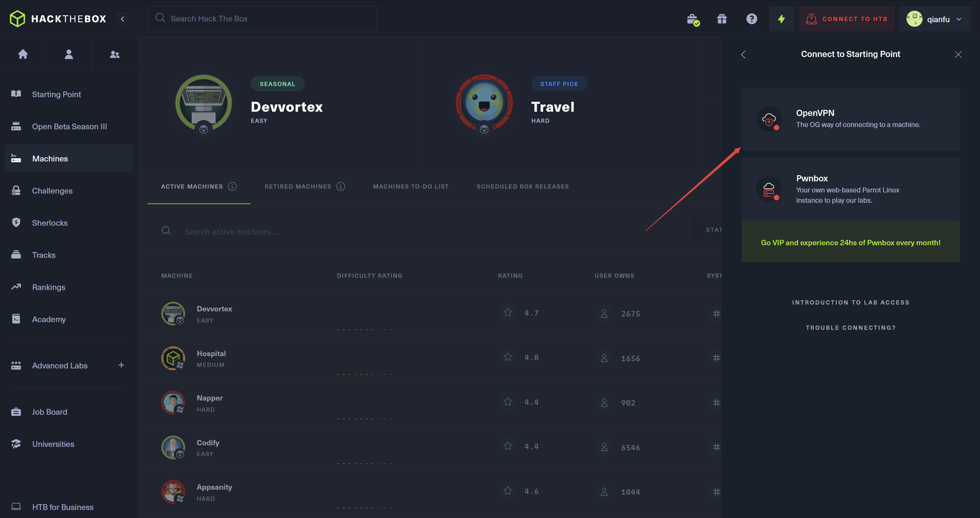980x518 pixels.
Task: Open Scheduled Box Releases tab
Action: pos(523,186)
